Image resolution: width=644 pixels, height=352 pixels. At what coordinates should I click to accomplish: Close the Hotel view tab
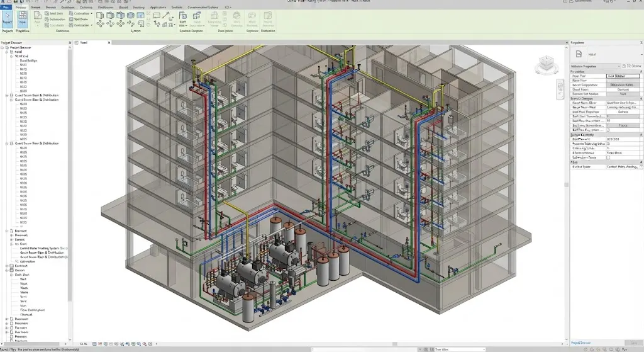[x=109, y=43]
